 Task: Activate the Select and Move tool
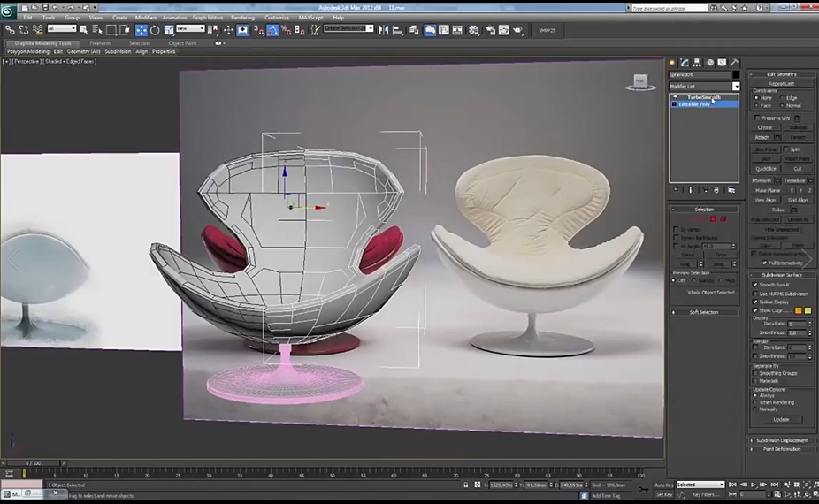pos(141,30)
